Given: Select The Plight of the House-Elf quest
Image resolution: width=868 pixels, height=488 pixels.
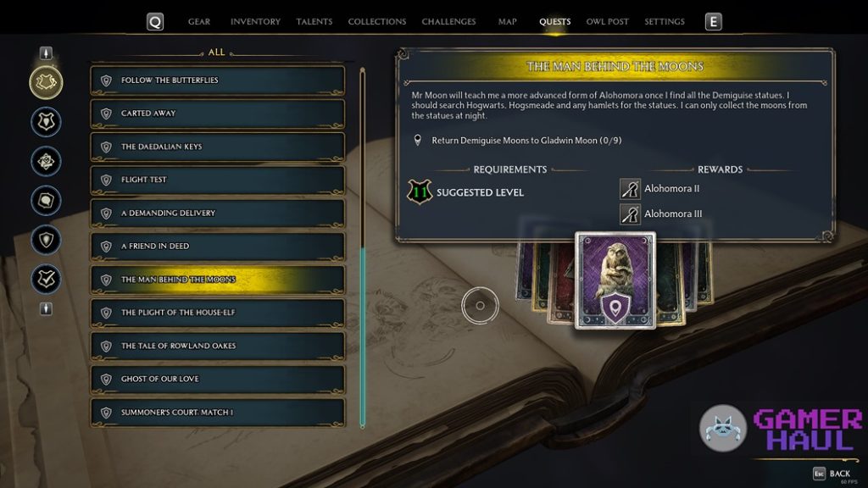Looking at the screenshot, I should (218, 313).
